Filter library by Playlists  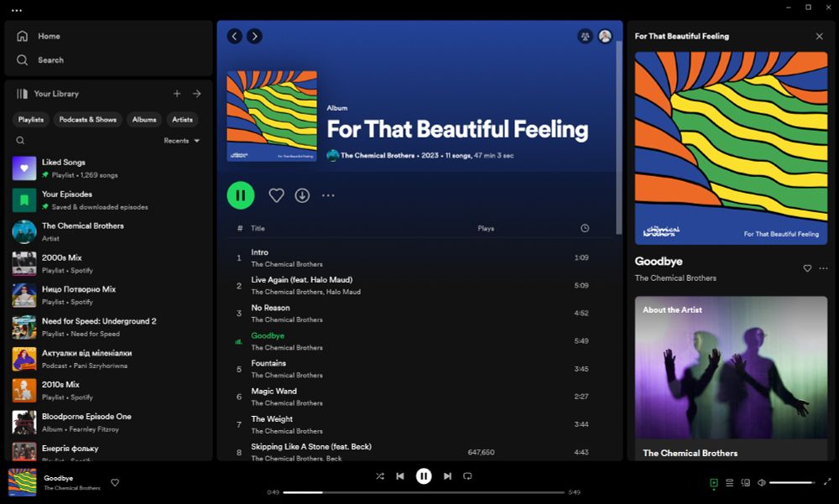coord(31,120)
